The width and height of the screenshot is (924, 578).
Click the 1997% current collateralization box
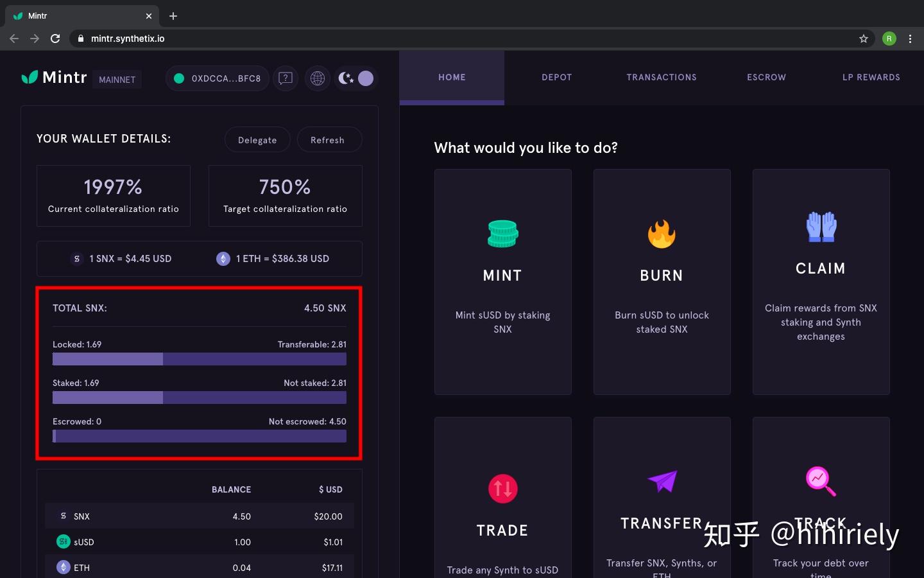(114, 196)
